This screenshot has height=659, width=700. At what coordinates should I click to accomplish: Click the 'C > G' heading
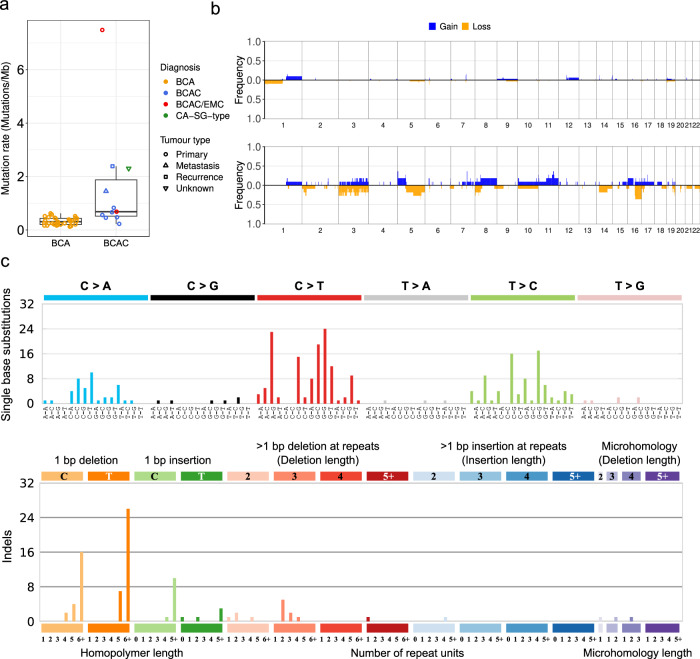coord(203,286)
